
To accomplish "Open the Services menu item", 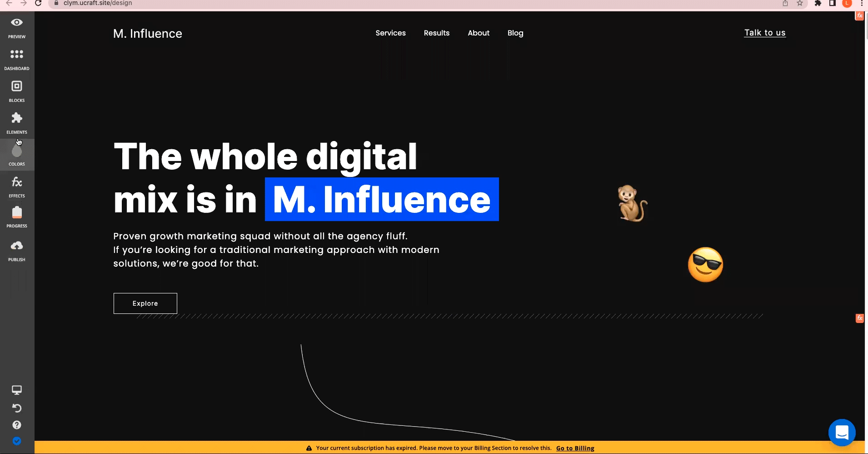I will (390, 33).
